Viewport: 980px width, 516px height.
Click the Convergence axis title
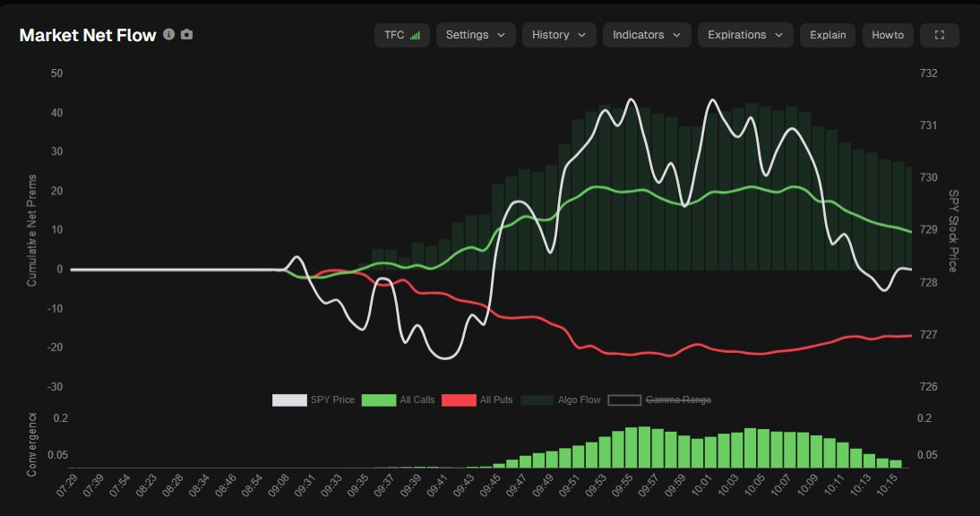pos(32,445)
